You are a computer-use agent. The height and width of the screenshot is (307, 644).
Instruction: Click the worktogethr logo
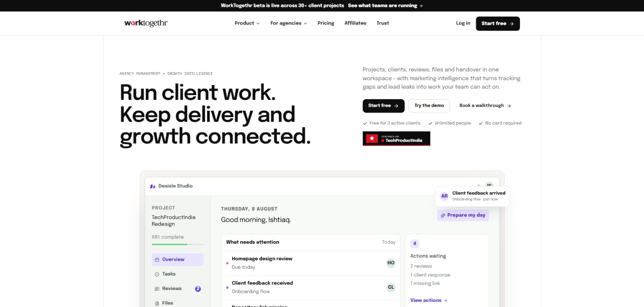[146, 23]
